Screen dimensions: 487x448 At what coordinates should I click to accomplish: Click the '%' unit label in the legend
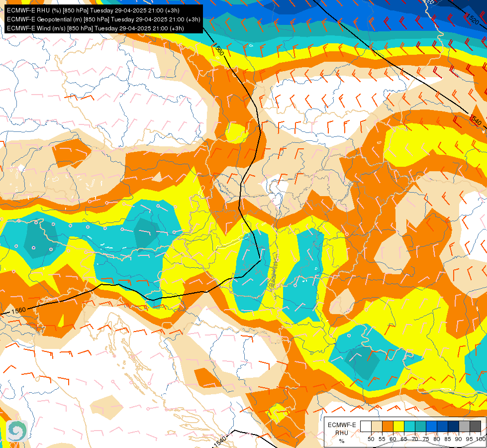(x=342, y=441)
